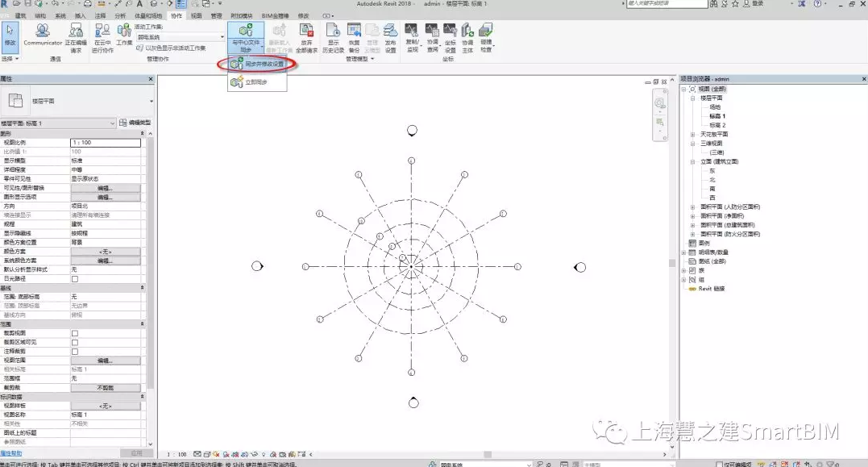This screenshot has width=868, height=467.
Task: Select 立即同步 sync now menu entry
Action: pos(257,82)
